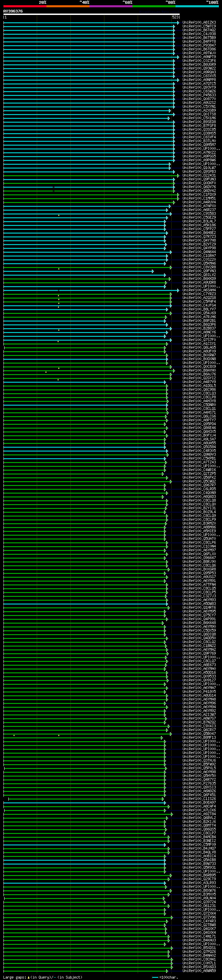Open hit UniRef100_B6TAQ2

tap(199, 30)
